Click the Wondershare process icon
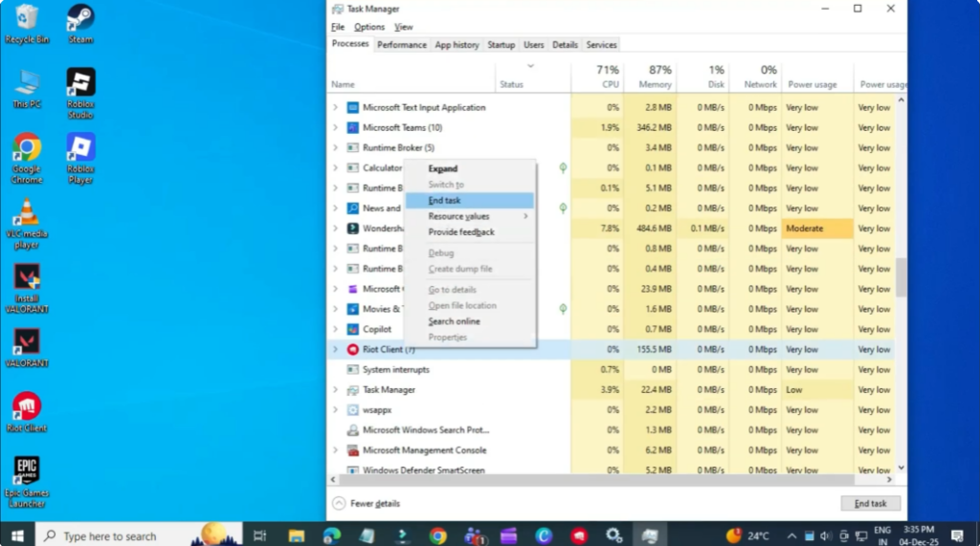 pyautogui.click(x=352, y=229)
